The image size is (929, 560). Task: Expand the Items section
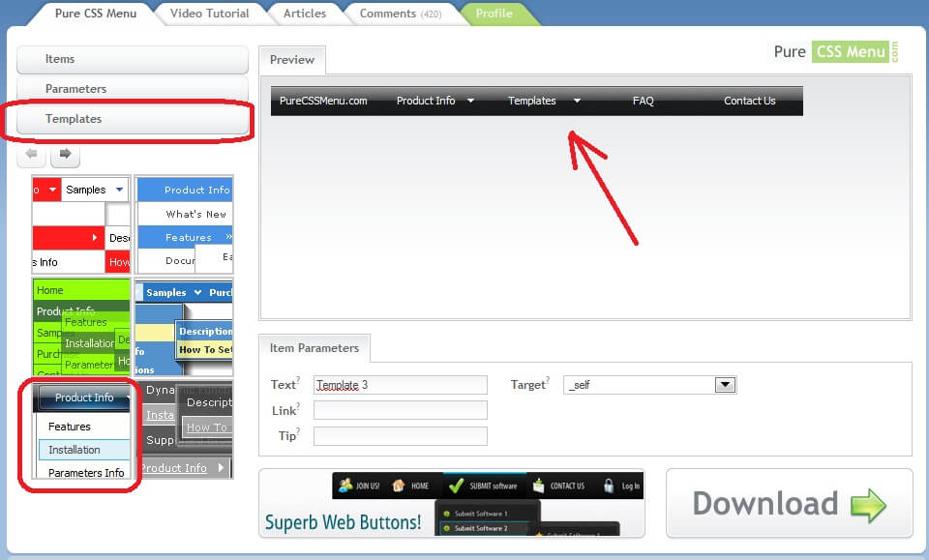tap(133, 59)
